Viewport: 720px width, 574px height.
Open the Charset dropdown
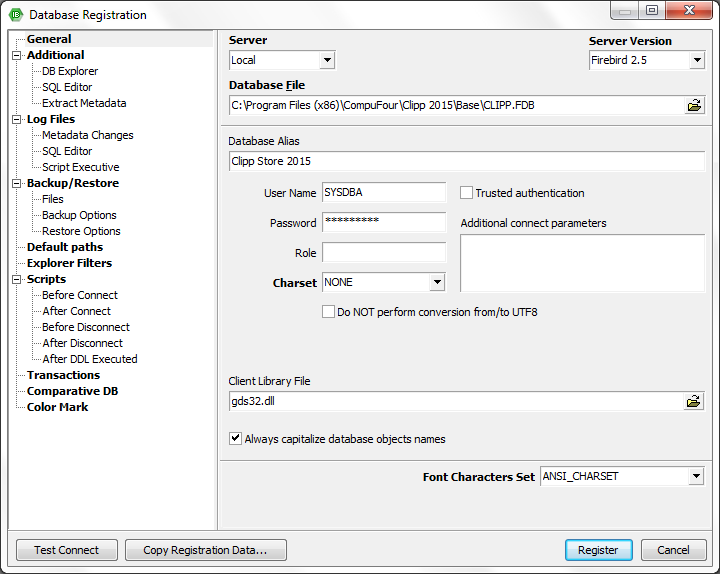point(437,283)
